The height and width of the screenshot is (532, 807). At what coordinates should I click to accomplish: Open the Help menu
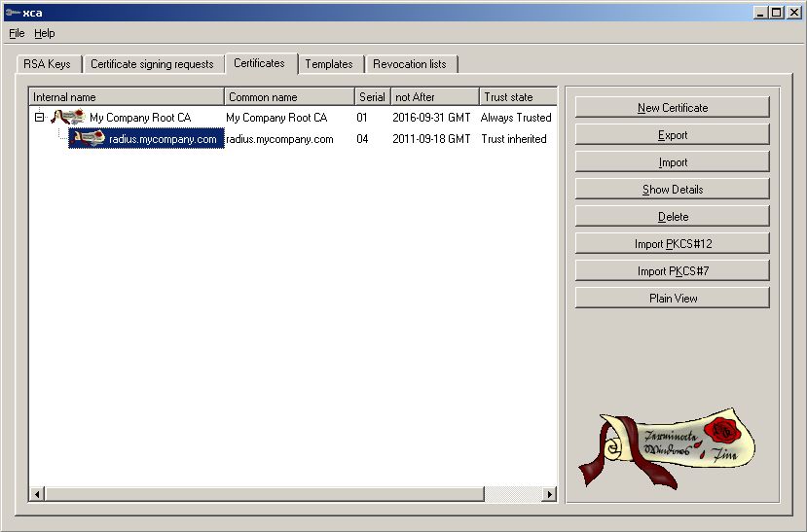pyautogui.click(x=45, y=33)
